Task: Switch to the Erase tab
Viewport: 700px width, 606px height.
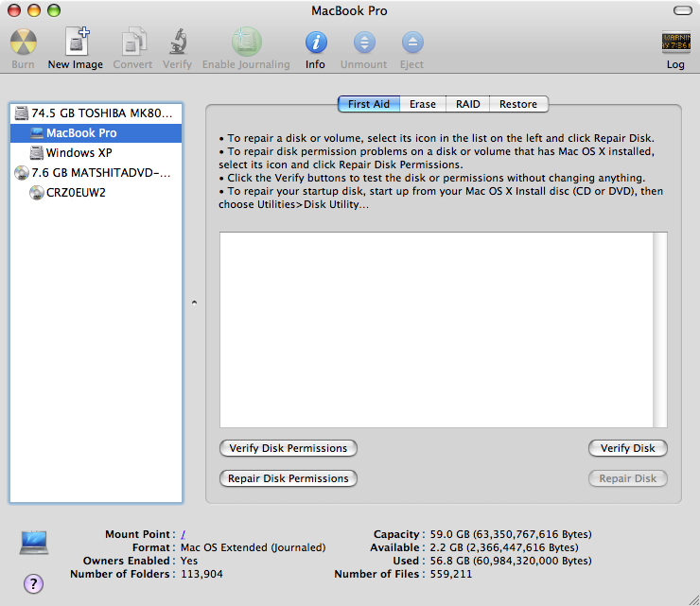Action: (422, 104)
